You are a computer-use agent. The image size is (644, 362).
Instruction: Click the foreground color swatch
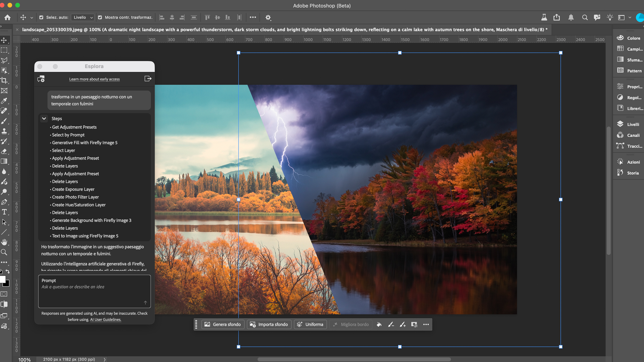tap(3, 279)
